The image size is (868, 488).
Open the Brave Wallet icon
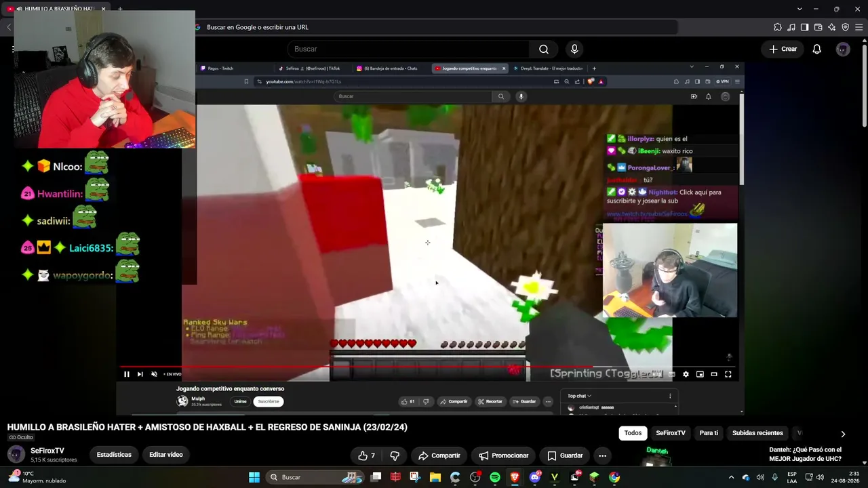[818, 27]
